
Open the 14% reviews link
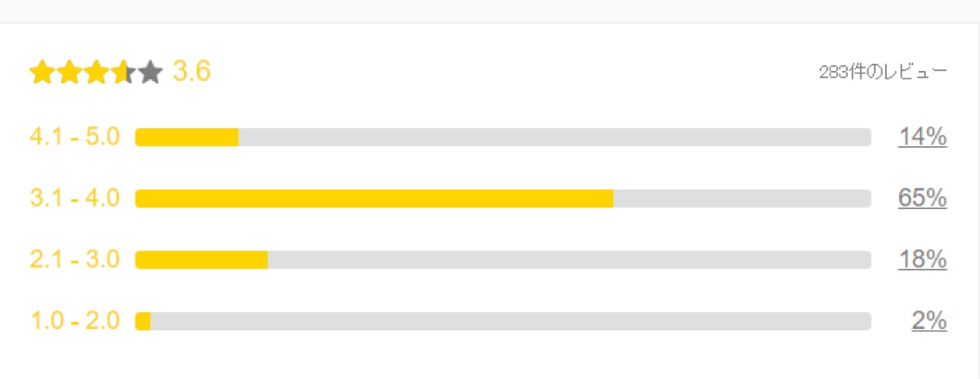pos(922,137)
